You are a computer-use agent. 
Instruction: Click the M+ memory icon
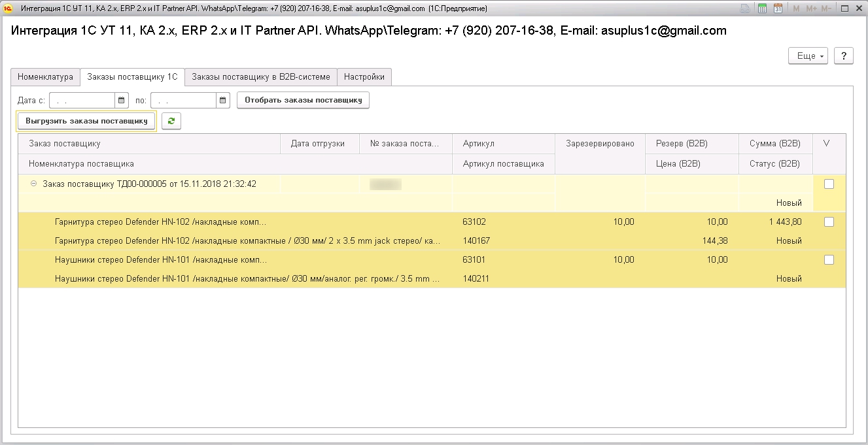click(x=812, y=8)
